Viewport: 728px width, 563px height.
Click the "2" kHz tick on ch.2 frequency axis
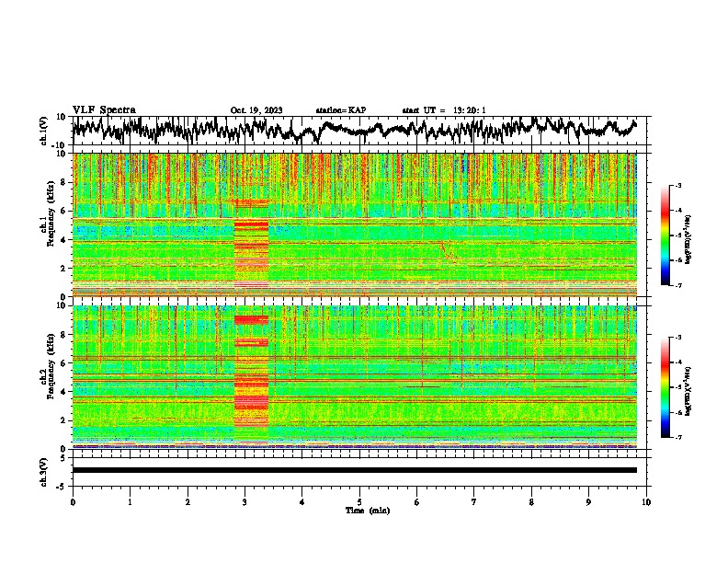click(65, 420)
